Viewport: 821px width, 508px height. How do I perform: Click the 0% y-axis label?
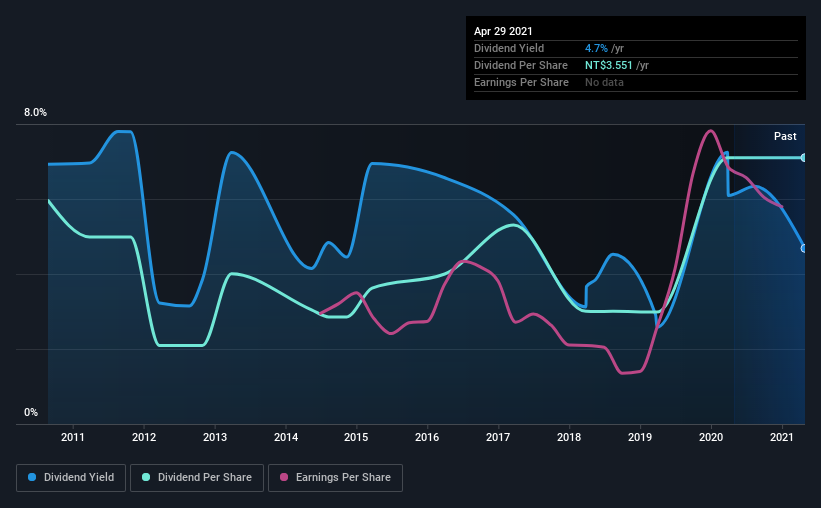(31, 413)
